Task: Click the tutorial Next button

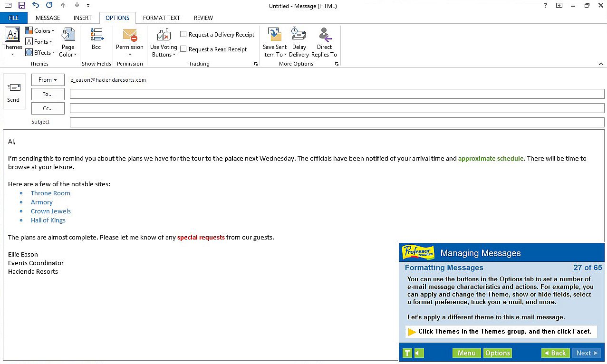Action: coord(587,353)
